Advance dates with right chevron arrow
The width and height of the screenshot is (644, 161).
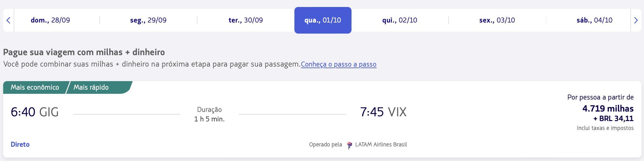point(636,20)
